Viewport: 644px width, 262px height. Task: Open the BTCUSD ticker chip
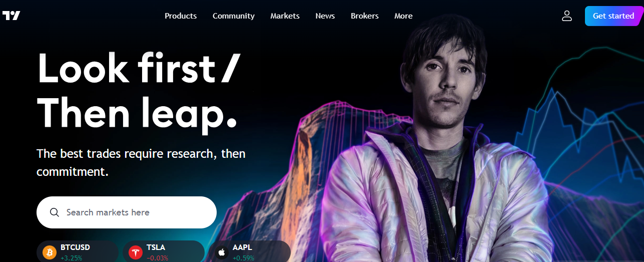pyautogui.click(x=78, y=251)
